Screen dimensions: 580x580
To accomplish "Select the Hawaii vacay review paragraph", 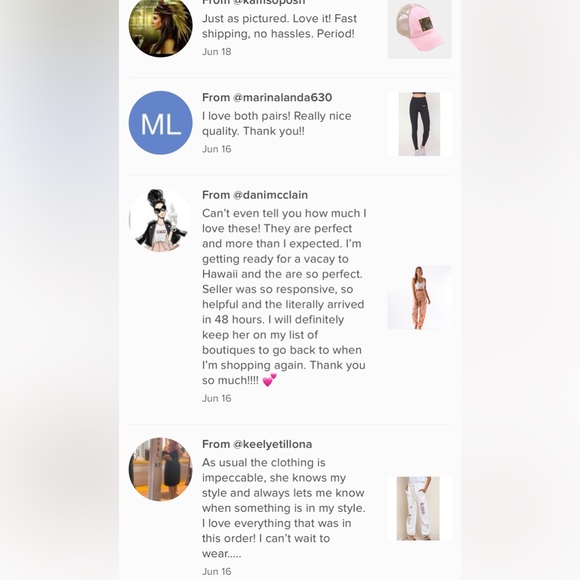I will 284,297.
